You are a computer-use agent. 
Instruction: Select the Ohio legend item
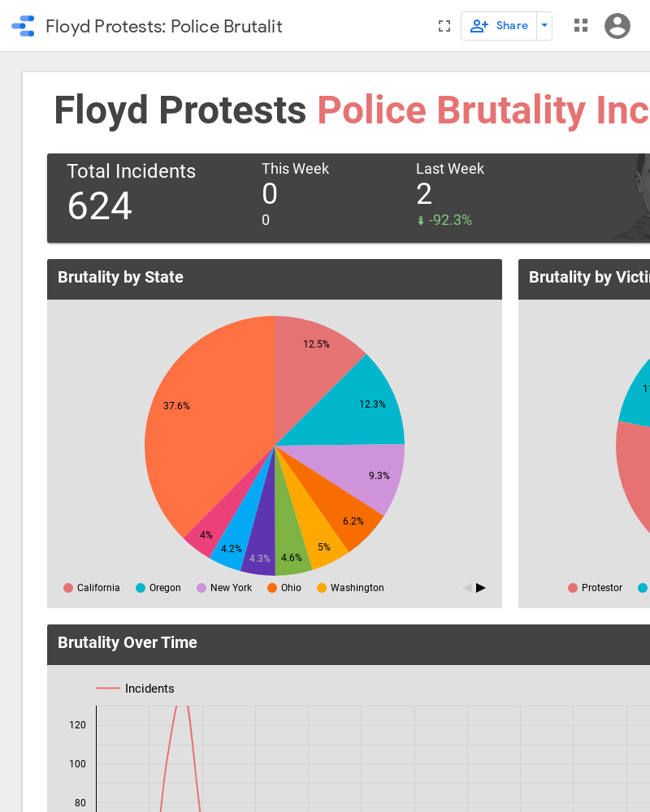point(284,588)
